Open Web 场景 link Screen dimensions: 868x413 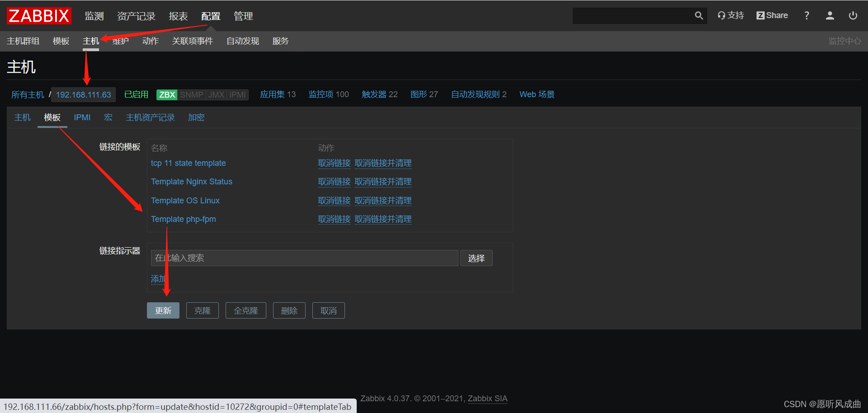click(537, 94)
